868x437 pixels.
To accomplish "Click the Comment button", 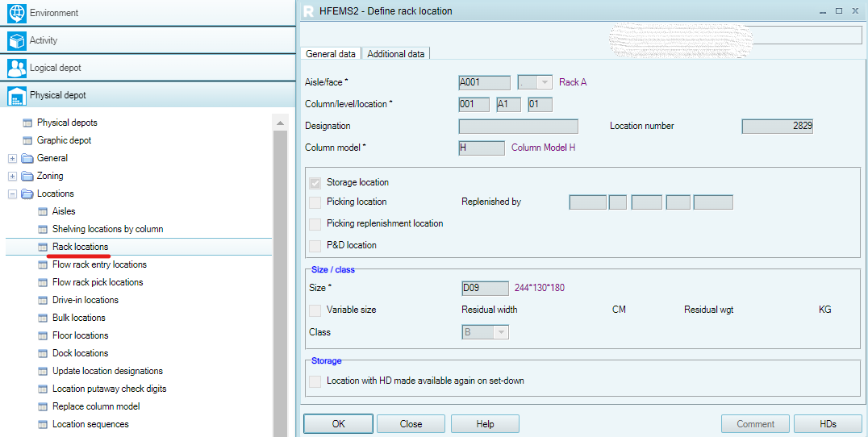I will [755, 424].
